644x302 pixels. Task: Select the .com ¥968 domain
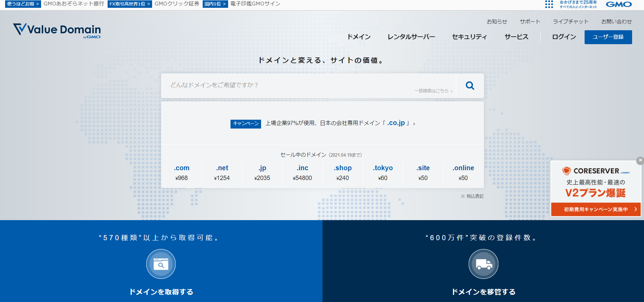pyautogui.click(x=182, y=173)
